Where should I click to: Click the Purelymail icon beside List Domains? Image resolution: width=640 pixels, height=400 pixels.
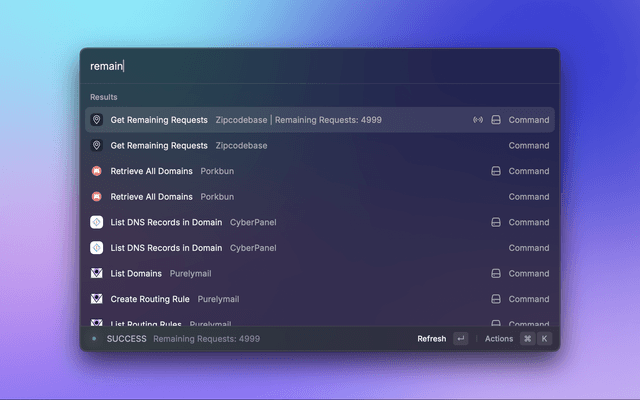[97, 273]
